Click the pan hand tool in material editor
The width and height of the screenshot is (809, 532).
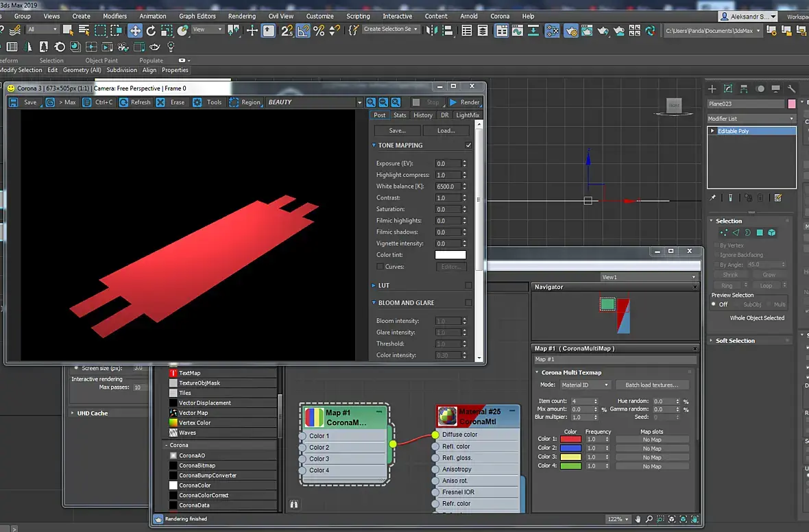[x=638, y=519]
